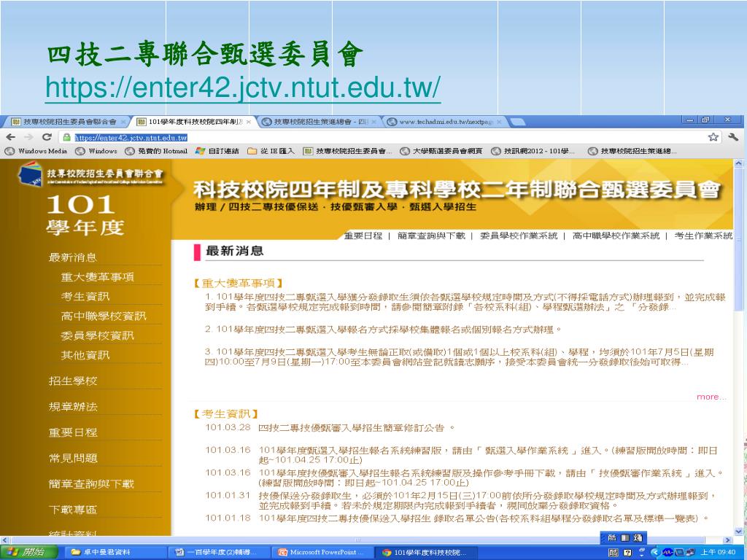This screenshot has height=560, width=747.
Task: Select 其他資訊 in the sidebar
Action: (85, 355)
